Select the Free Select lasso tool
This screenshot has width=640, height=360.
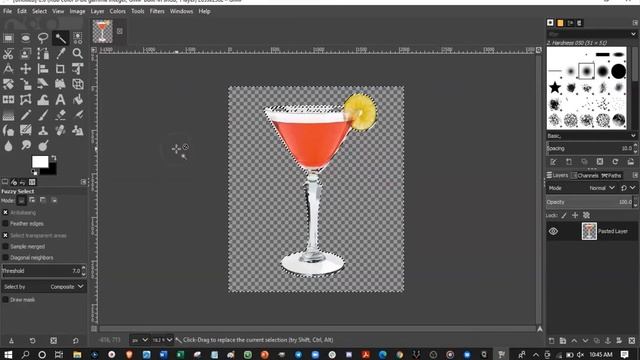(x=43, y=38)
